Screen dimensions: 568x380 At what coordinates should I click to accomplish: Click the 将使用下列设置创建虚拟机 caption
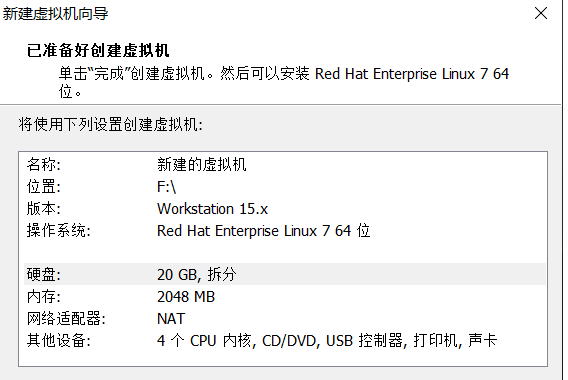(x=110, y=124)
